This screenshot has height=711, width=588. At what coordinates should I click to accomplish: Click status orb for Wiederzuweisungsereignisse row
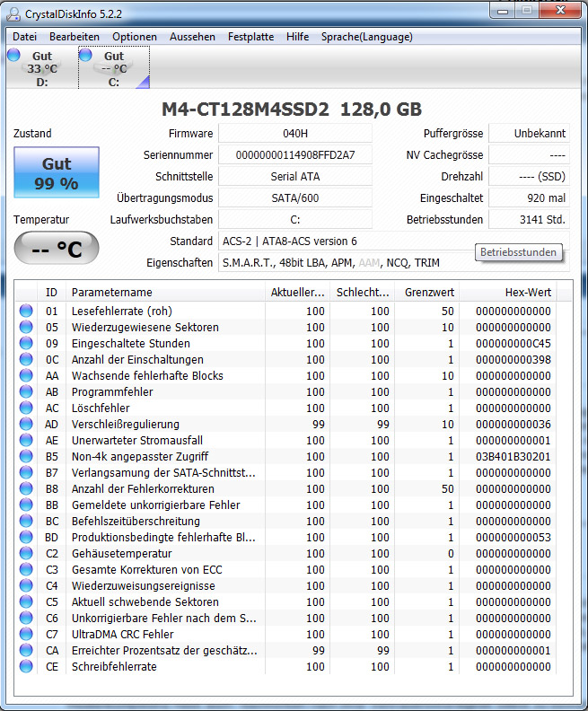(26, 585)
